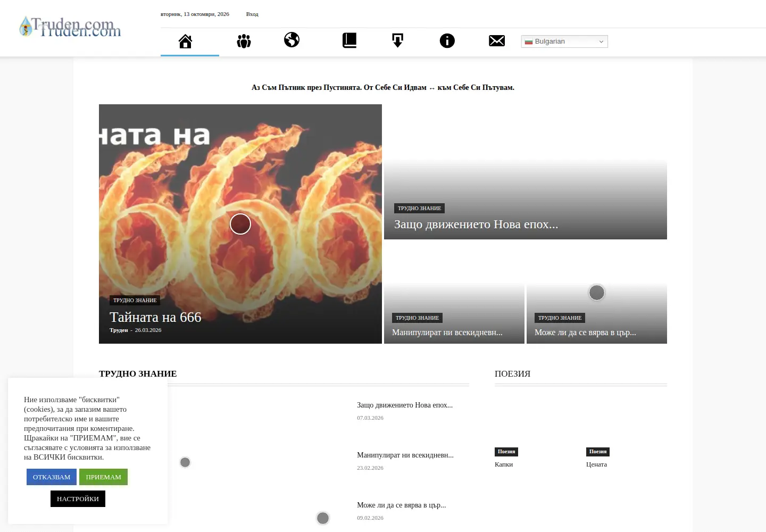Image resolution: width=766 pixels, height=532 pixels.
Task: Click the date 09.02.2026
Action: tap(370, 518)
